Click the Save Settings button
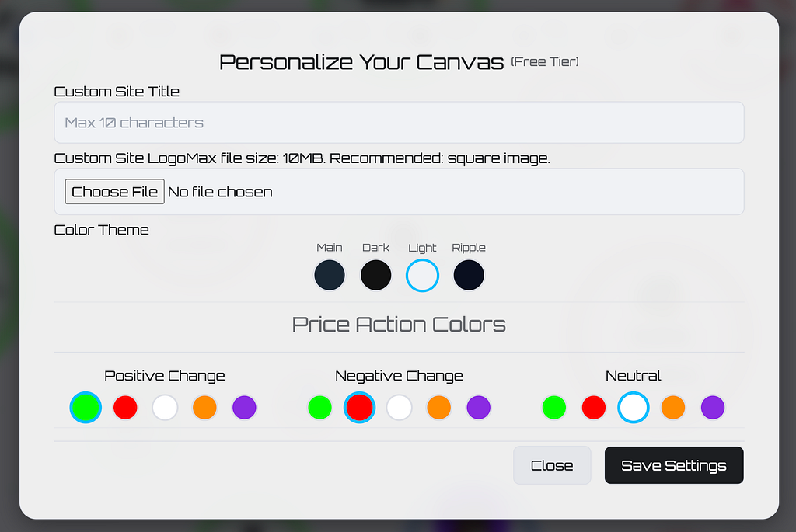 coord(674,465)
